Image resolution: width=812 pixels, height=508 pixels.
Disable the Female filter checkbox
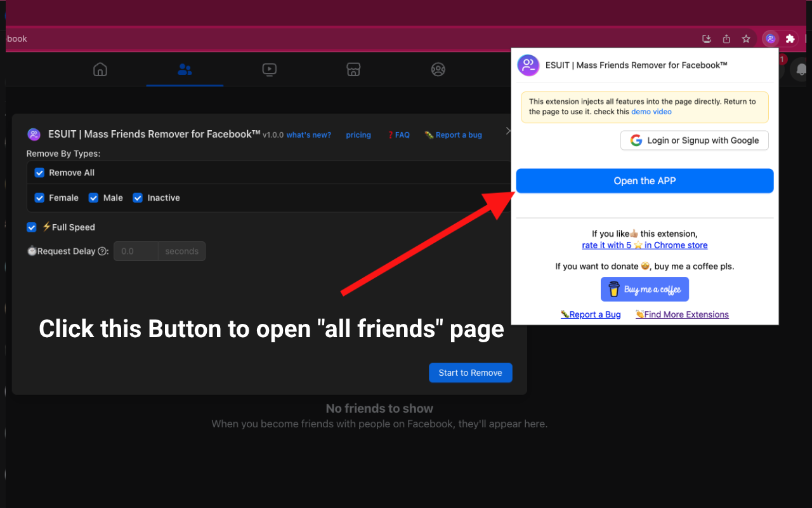[x=39, y=197]
